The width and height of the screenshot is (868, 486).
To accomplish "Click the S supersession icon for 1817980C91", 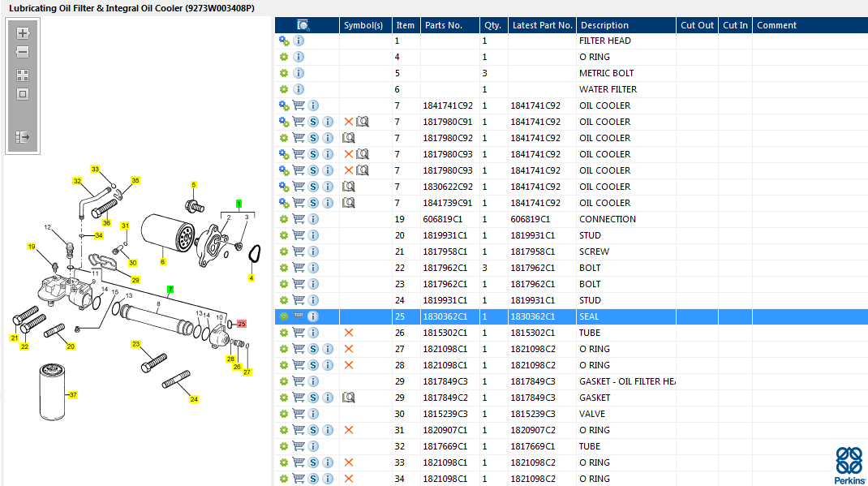I will click(x=313, y=122).
